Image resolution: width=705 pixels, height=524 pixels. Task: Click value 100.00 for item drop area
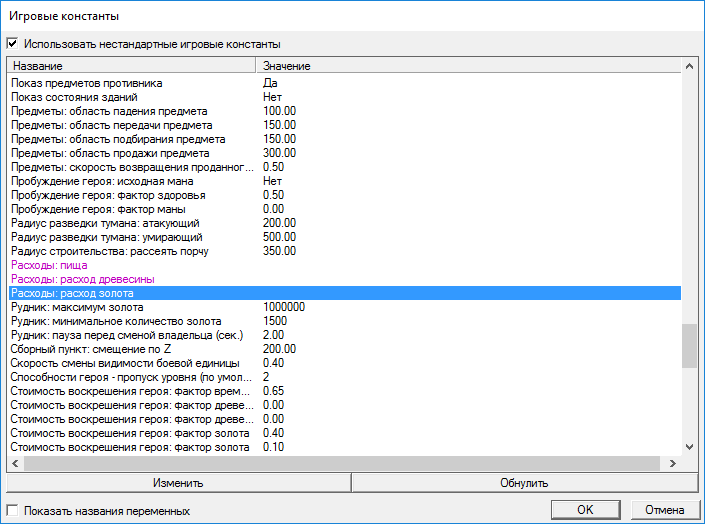coord(279,111)
